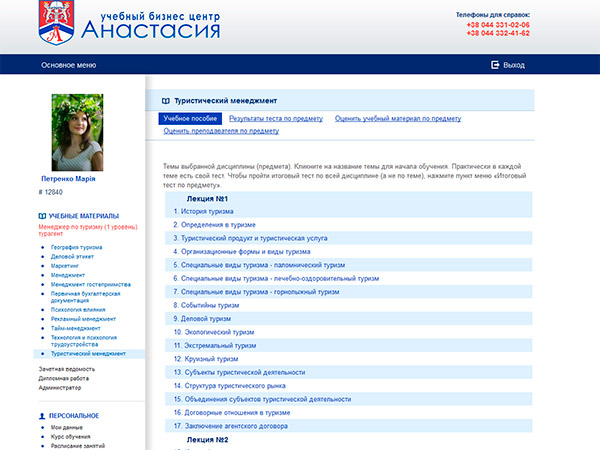The image size is (600, 450).
Task: Open the Результаты теста по предмету tab
Action: [275, 118]
